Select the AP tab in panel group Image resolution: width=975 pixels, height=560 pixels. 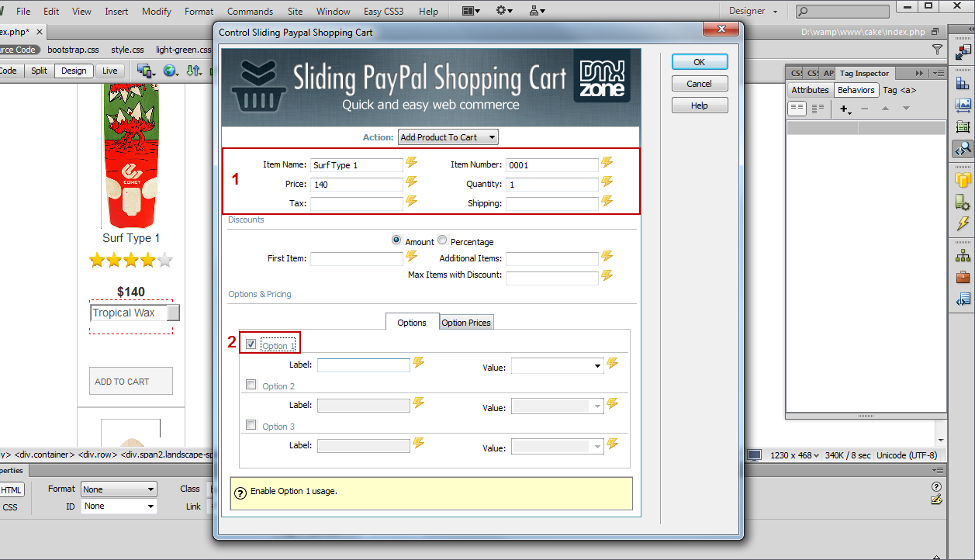[x=829, y=73]
